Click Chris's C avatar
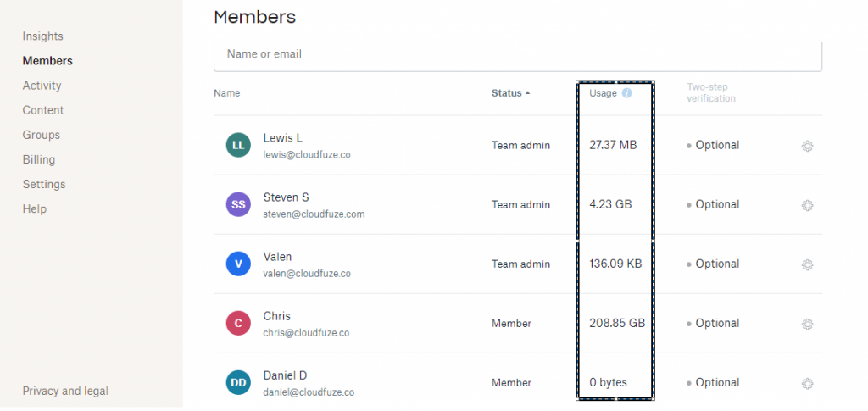This screenshot has height=411, width=868. [x=238, y=323]
